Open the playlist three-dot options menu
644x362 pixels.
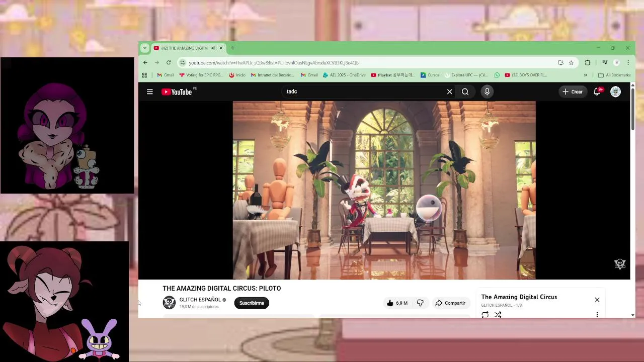click(x=597, y=315)
